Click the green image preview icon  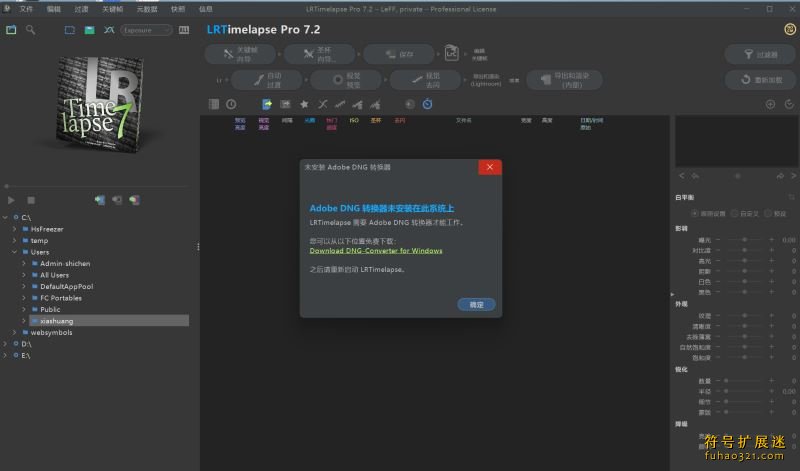(89, 30)
